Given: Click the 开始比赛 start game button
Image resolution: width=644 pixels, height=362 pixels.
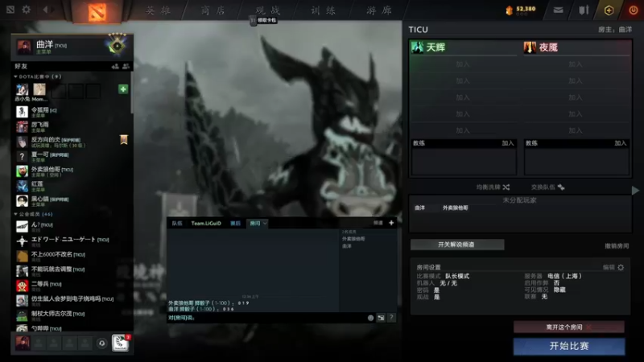Looking at the screenshot, I should point(569,346).
